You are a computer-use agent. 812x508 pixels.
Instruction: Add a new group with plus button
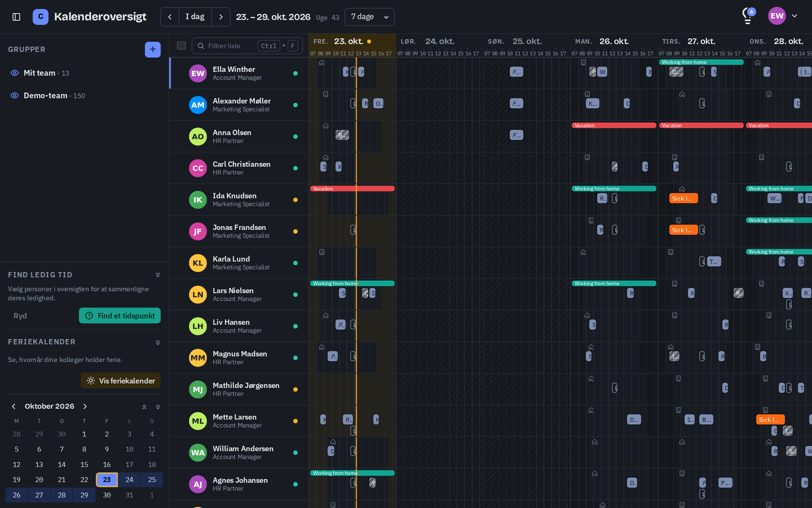click(x=153, y=49)
